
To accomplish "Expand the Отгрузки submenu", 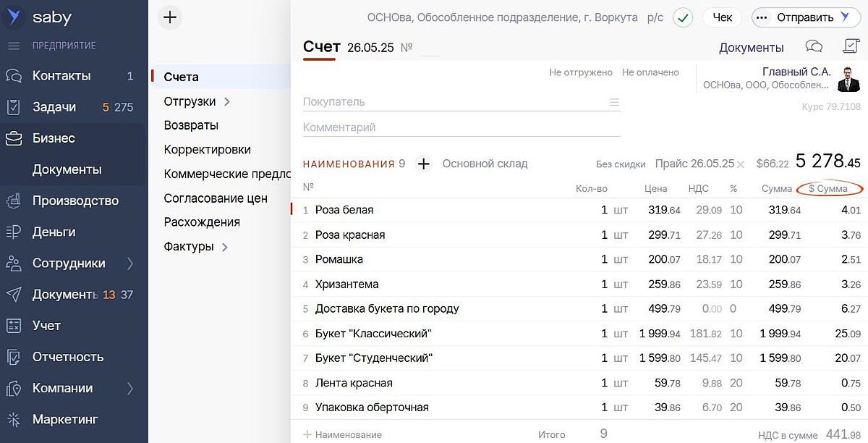I will tap(226, 101).
